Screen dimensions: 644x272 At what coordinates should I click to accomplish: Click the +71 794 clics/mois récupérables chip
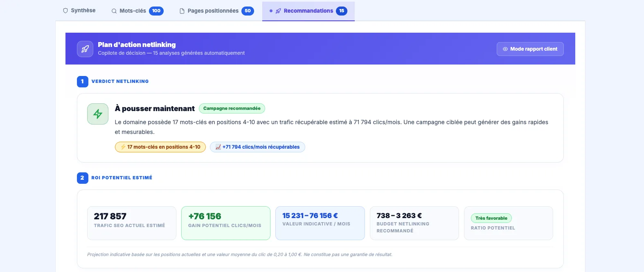click(257, 147)
